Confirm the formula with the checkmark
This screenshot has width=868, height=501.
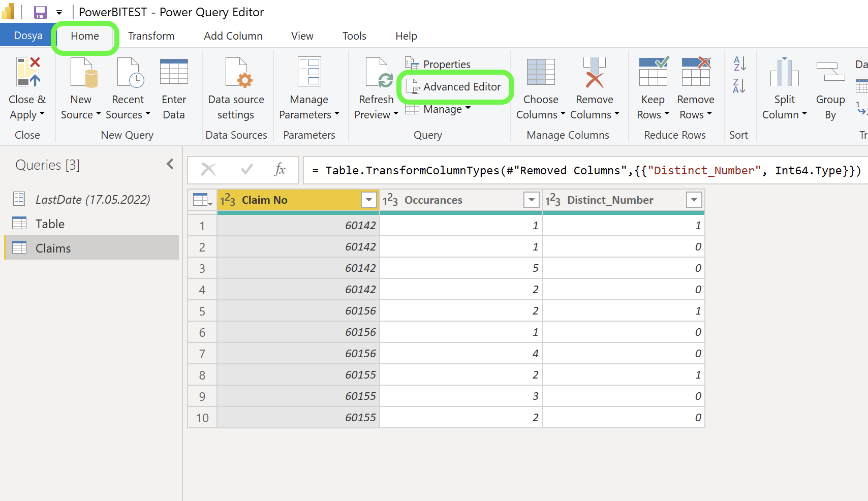click(x=247, y=169)
